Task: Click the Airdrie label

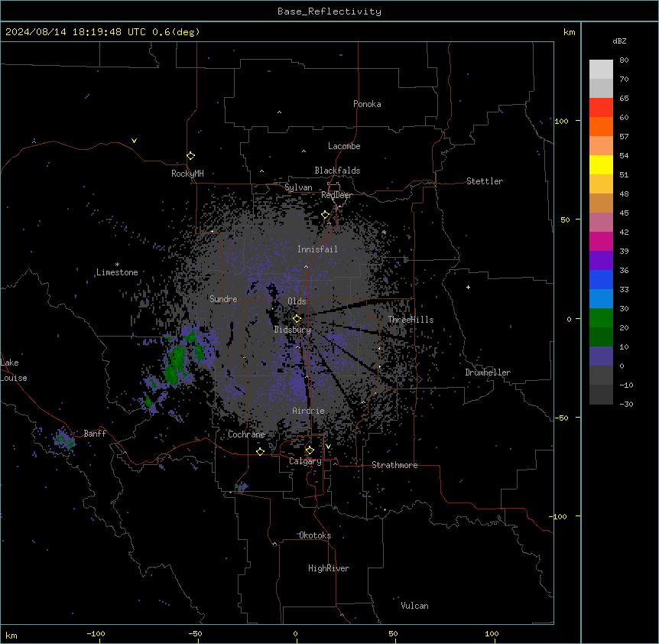Action: coord(308,411)
